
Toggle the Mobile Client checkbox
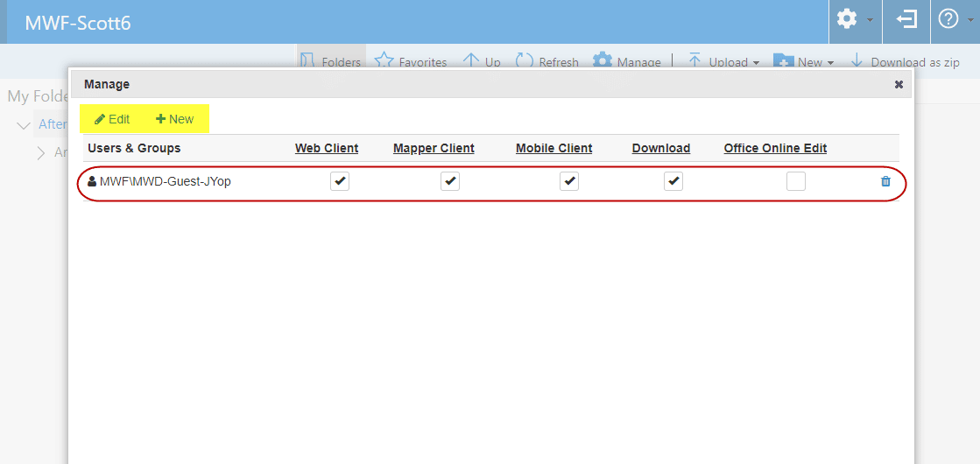click(x=569, y=181)
